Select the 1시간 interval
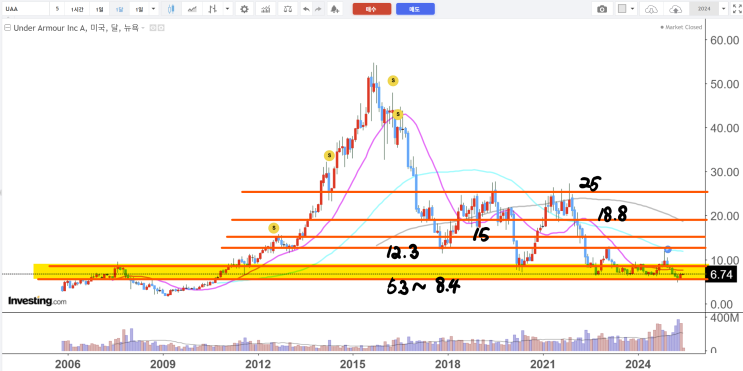The image size is (743, 371). click(77, 9)
